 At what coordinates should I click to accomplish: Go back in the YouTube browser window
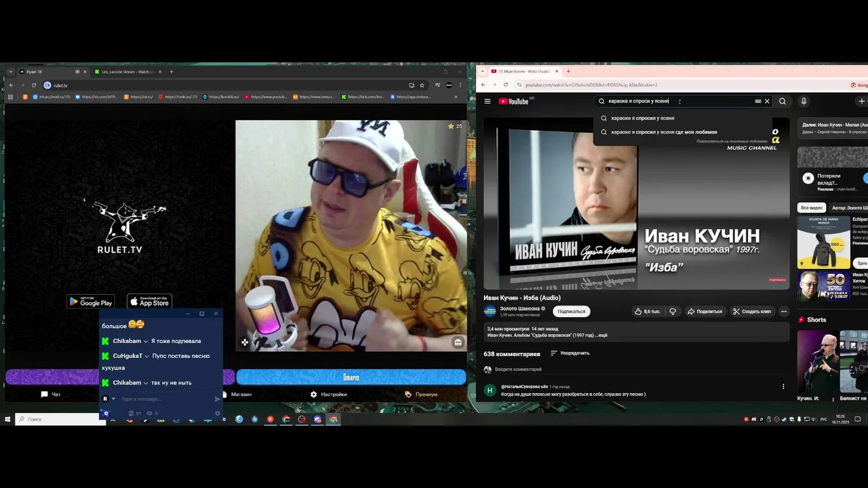click(484, 85)
